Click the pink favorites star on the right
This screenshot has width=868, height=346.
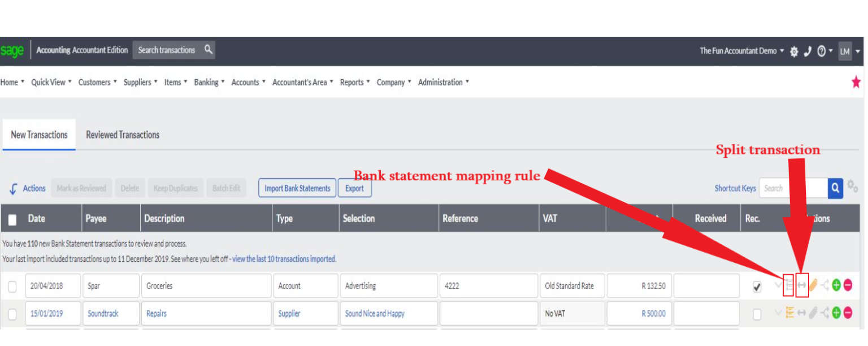point(856,82)
